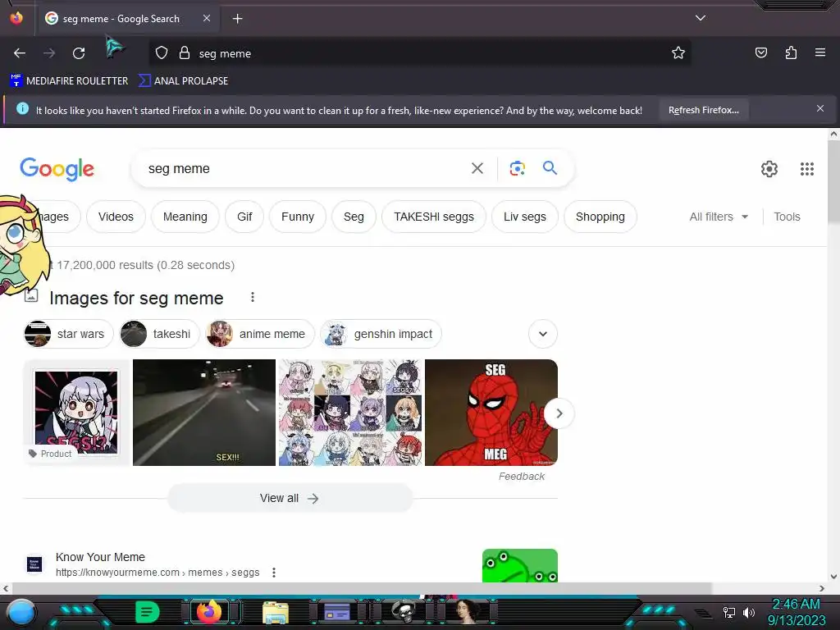Viewport: 840px width, 630px height.
Task: Click View all images button
Action: click(x=290, y=498)
